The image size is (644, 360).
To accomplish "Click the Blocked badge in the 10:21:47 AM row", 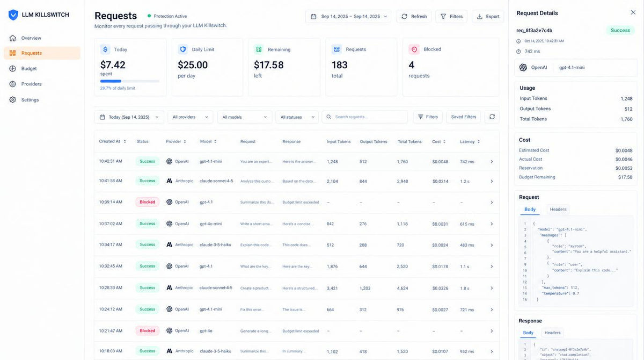I will [148, 330].
